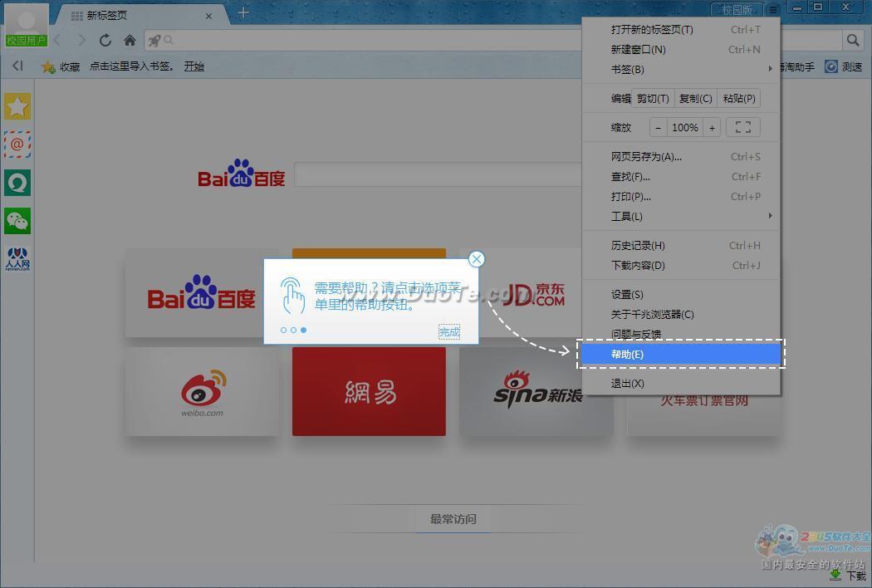Open the 網易 speed dial tile
The width and height of the screenshot is (872, 588).
pos(369,392)
